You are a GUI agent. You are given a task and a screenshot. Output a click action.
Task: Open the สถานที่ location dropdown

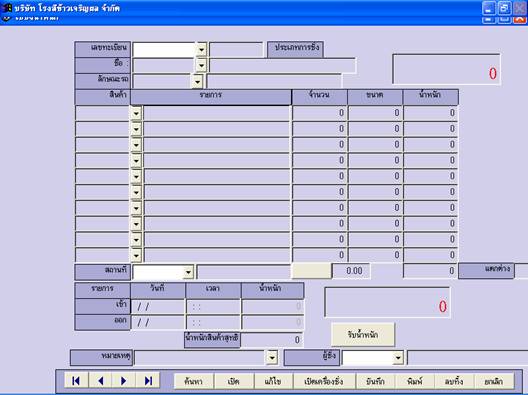point(188,272)
